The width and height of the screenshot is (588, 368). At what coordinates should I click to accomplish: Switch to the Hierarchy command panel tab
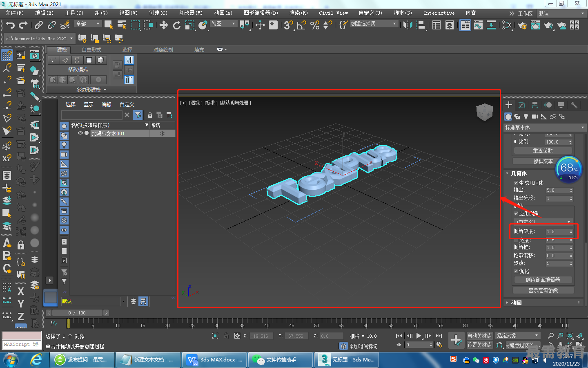click(535, 105)
